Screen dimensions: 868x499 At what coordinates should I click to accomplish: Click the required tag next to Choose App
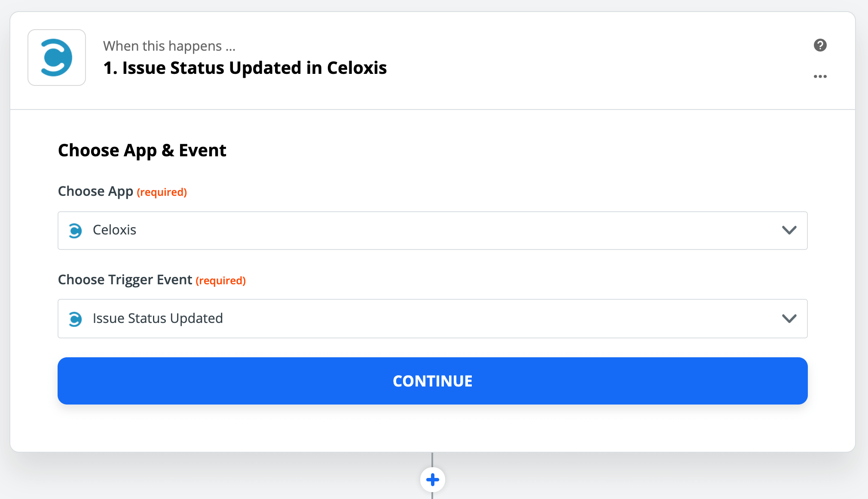click(162, 192)
